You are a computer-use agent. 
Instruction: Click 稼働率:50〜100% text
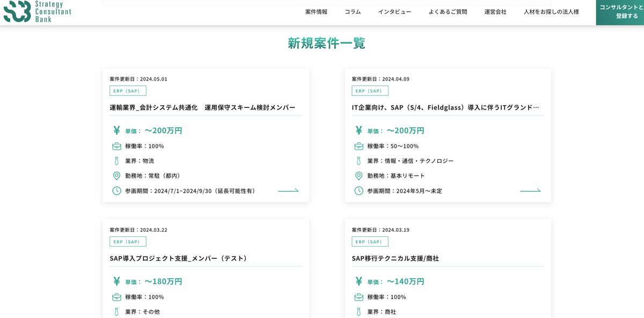pyautogui.click(x=393, y=146)
